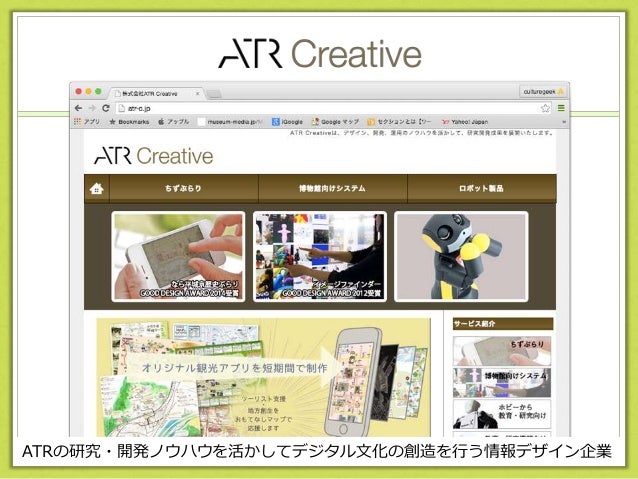Open なら平城京歴史ぶらり thumbnail
The width and height of the screenshot is (638, 479).
click(x=178, y=256)
